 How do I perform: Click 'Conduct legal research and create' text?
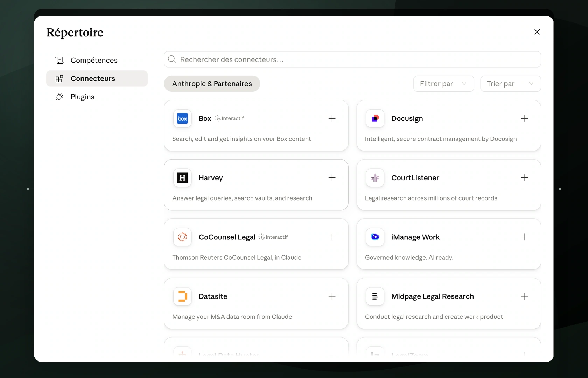[x=434, y=317]
